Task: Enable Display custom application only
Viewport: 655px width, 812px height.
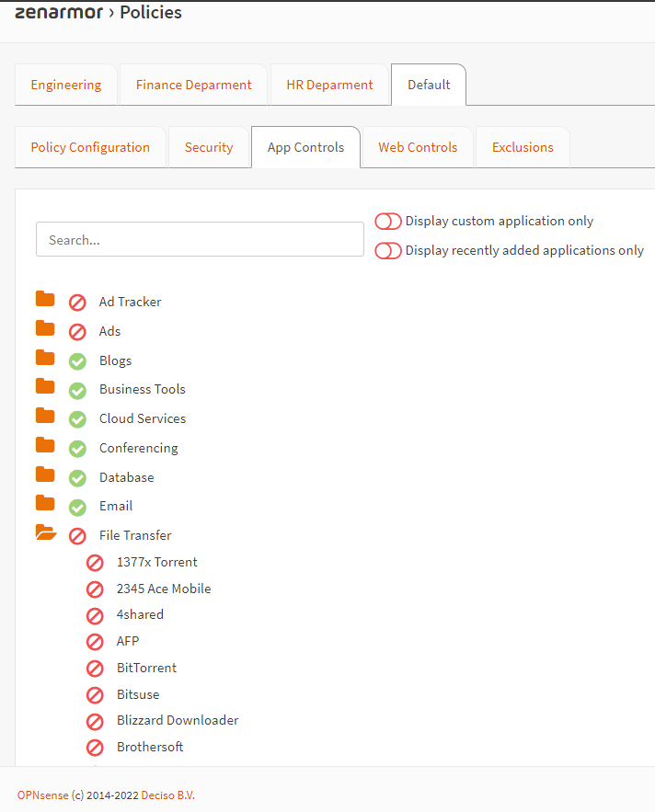Action: (x=388, y=221)
